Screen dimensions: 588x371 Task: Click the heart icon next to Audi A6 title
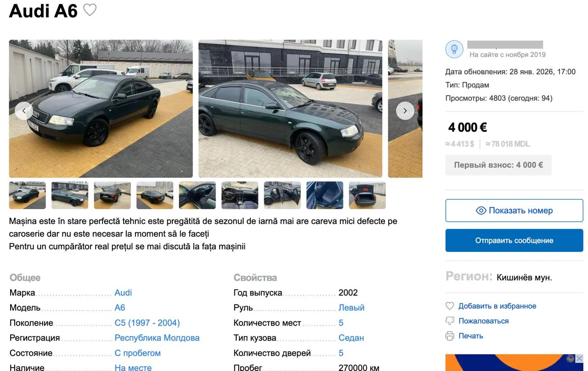point(90,10)
